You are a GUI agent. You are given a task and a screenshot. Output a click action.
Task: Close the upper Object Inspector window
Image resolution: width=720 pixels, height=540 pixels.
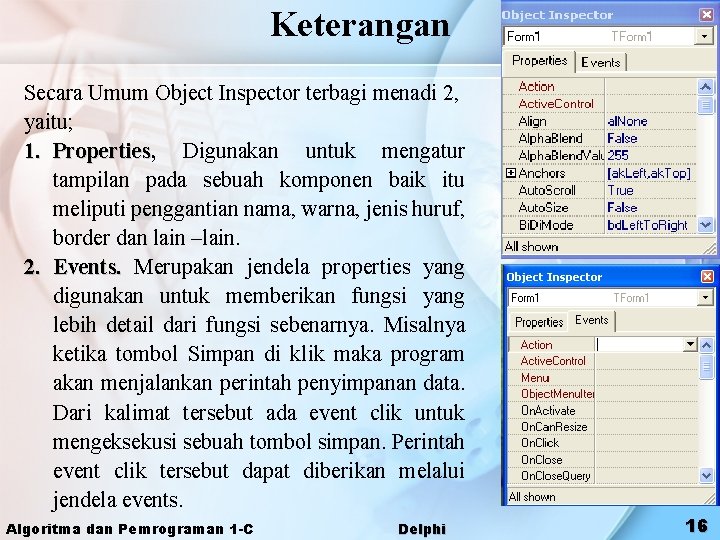tap(707, 15)
